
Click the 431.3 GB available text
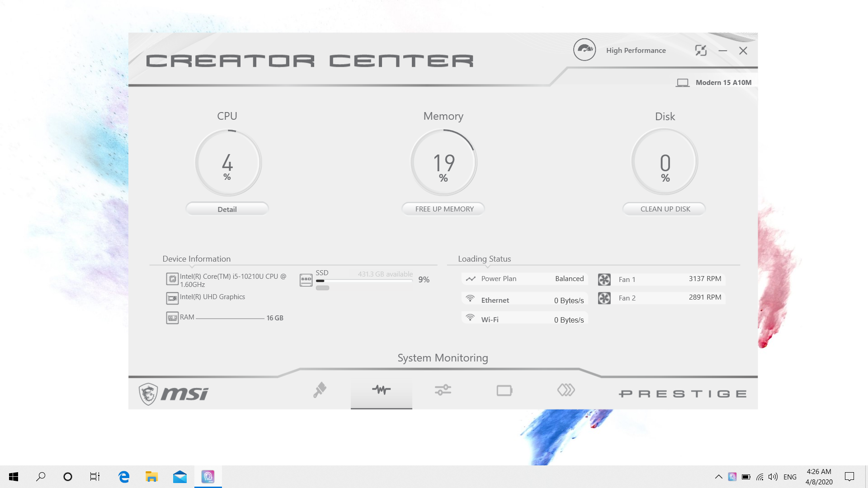385,274
